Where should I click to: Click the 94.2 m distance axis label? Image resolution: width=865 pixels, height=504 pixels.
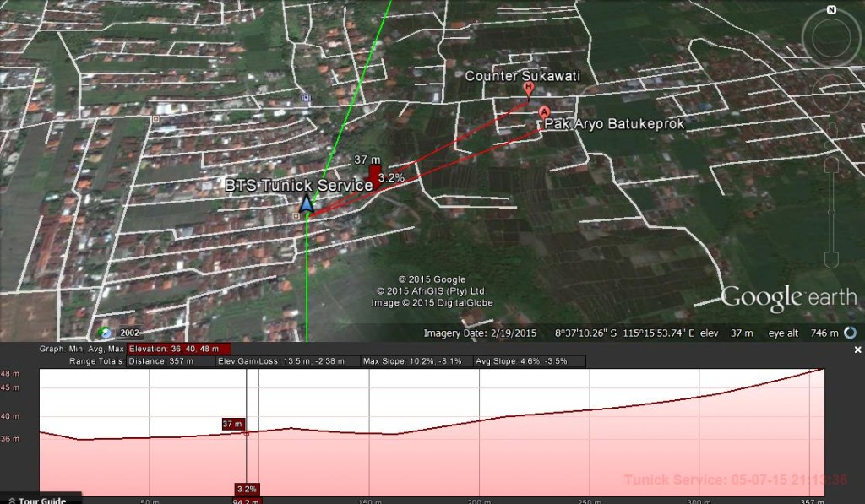pyautogui.click(x=246, y=501)
